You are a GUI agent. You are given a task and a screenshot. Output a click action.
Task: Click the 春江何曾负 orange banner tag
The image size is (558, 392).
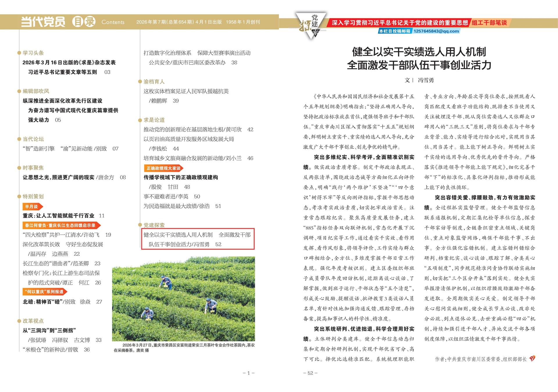[x=61, y=225]
